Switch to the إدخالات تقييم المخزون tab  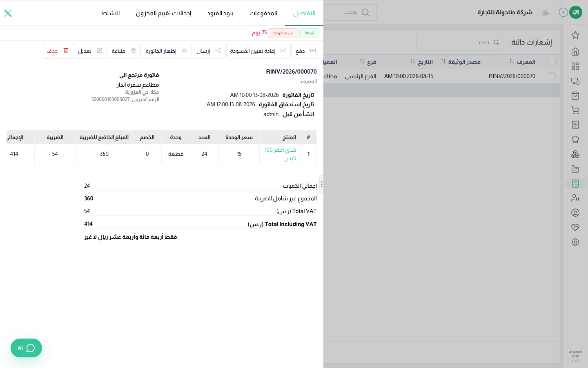pyautogui.click(x=163, y=13)
